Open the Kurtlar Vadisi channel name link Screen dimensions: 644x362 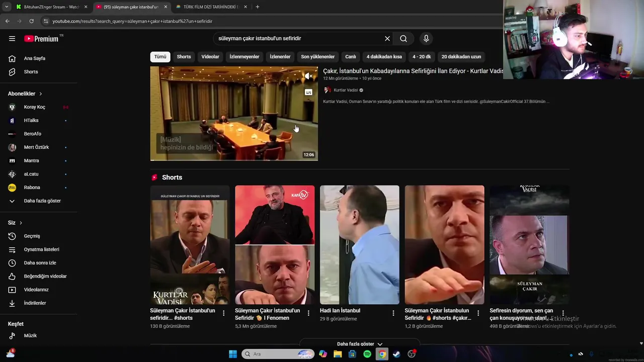pyautogui.click(x=346, y=90)
